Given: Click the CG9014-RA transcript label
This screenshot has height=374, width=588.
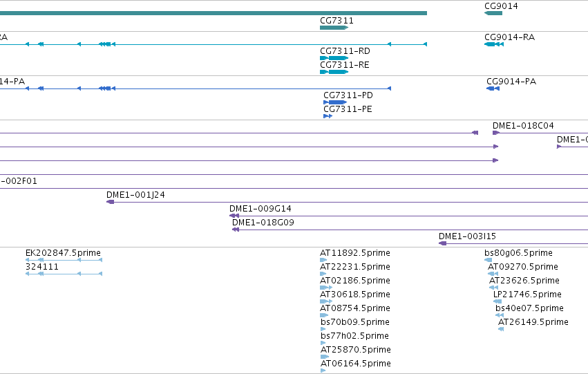Looking at the screenshot, I should click(510, 37).
